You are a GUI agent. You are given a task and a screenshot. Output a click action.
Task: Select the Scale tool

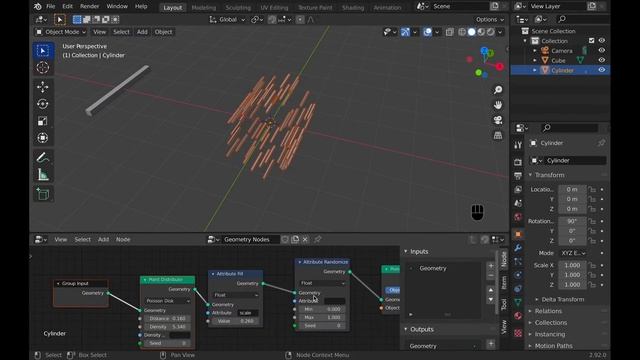click(43, 121)
